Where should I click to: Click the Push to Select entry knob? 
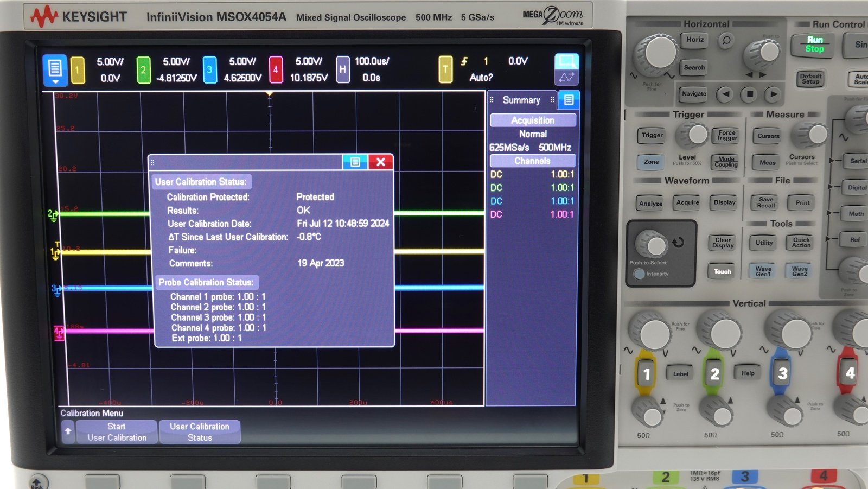click(654, 244)
